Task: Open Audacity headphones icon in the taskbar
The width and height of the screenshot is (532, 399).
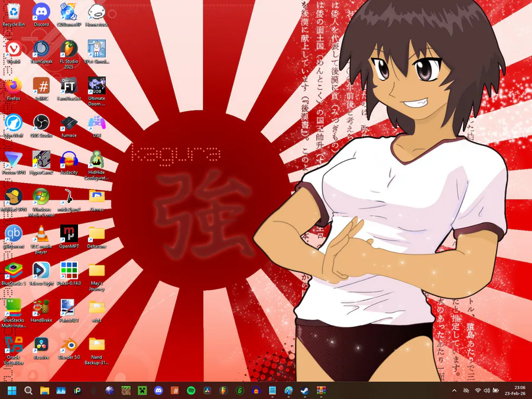Action: pyautogui.click(x=256, y=391)
